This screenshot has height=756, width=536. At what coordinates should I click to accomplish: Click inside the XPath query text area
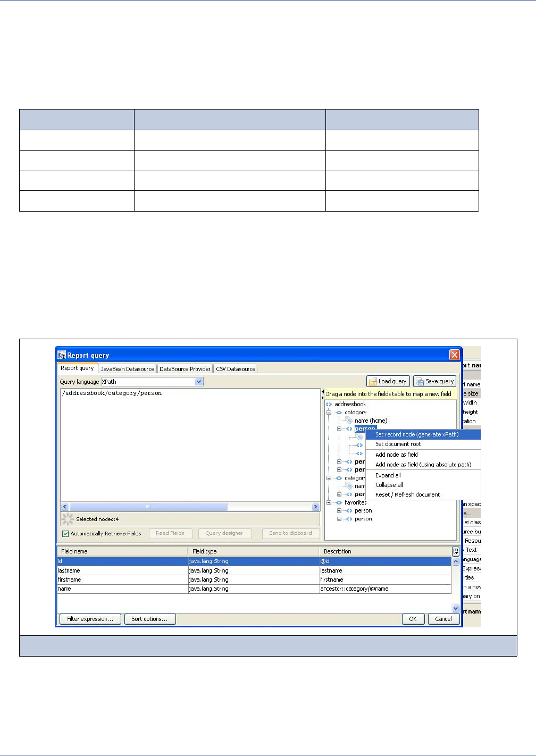190,445
